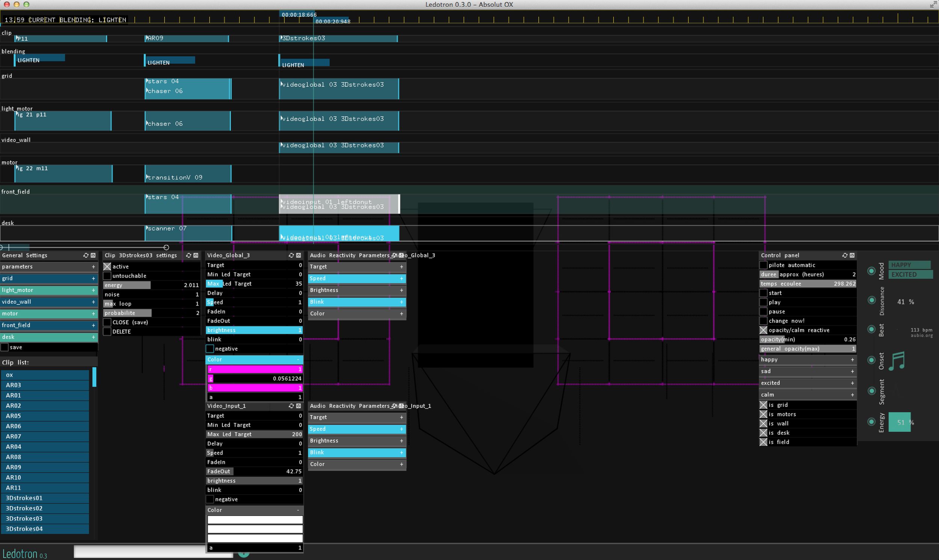Toggle the Onset analysis indicator
The width and height of the screenshot is (939, 560).
pyautogui.click(x=871, y=360)
